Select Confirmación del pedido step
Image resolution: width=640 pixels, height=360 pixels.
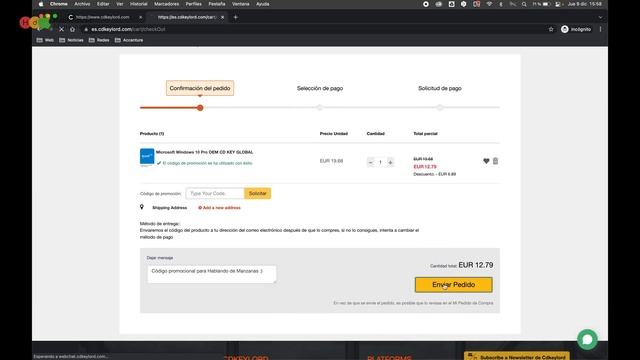click(x=200, y=88)
